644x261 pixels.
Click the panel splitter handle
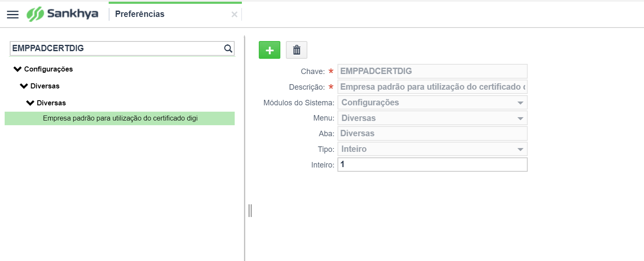coord(250,210)
